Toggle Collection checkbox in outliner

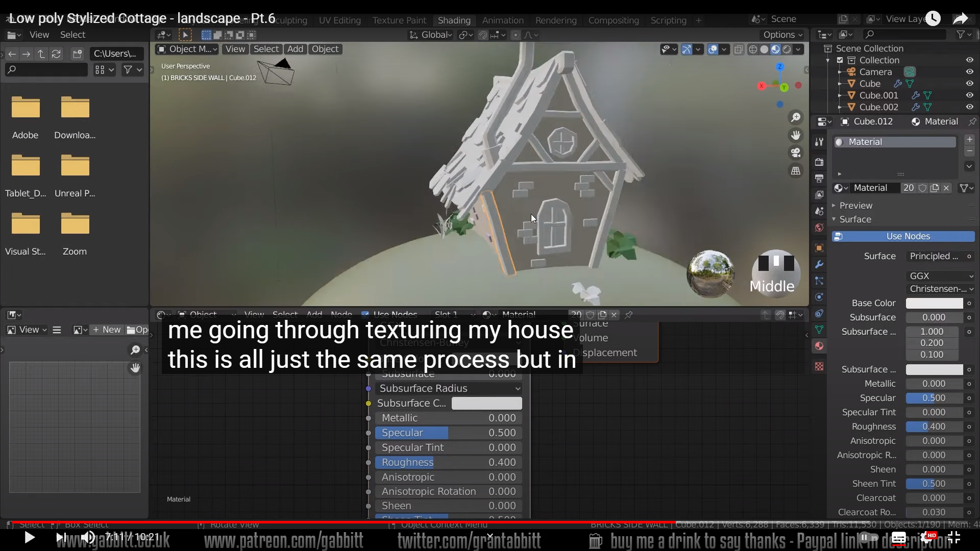pyautogui.click(x=840, y=60)
